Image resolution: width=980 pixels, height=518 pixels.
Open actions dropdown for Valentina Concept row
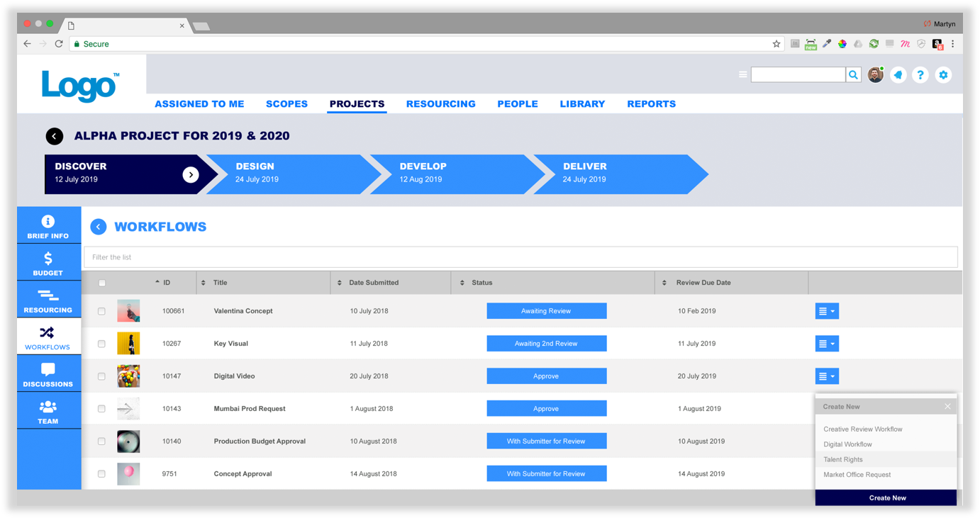coord(827,311)
